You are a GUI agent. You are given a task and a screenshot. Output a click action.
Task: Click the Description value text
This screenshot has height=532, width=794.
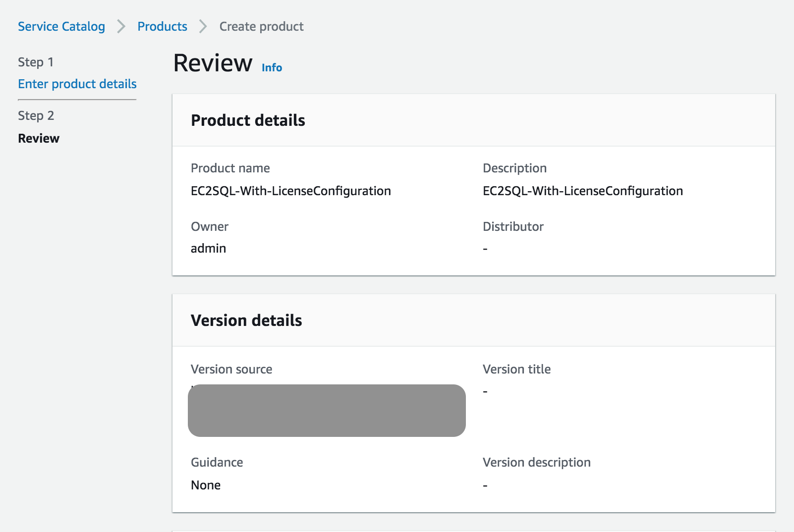click(582, 191)
